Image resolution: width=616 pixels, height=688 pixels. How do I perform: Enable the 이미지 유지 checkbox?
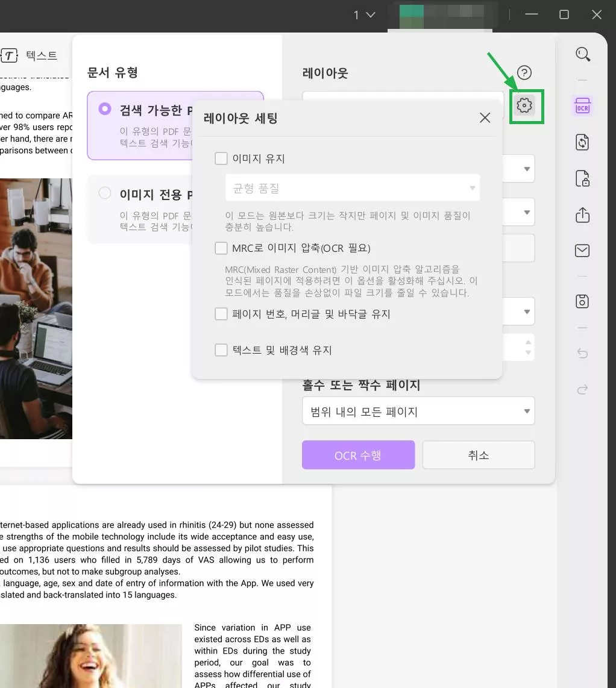tap(221, 158)
